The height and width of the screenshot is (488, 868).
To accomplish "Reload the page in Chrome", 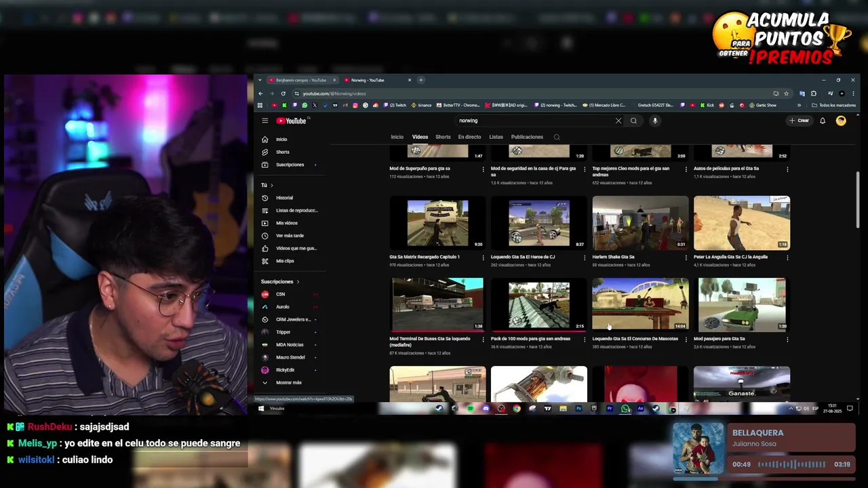I will point(283,93).
